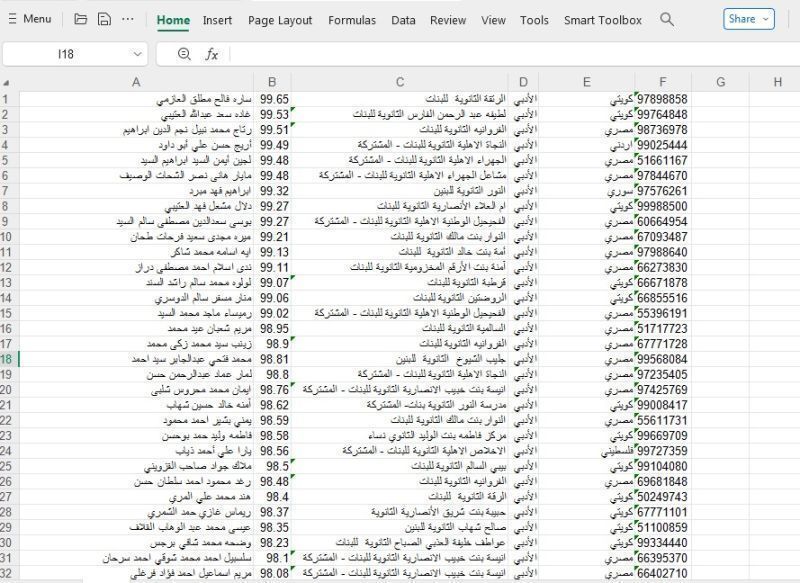Screen dimensions: 800x583
Task: Click cell with value 98.37
Action: pos(272,512)
